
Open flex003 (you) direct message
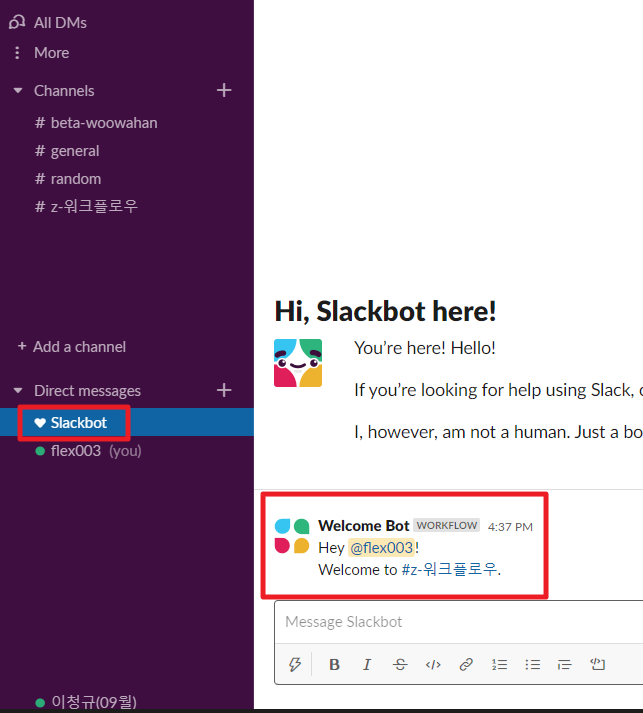pyautogui.click(x=89, y=451)
